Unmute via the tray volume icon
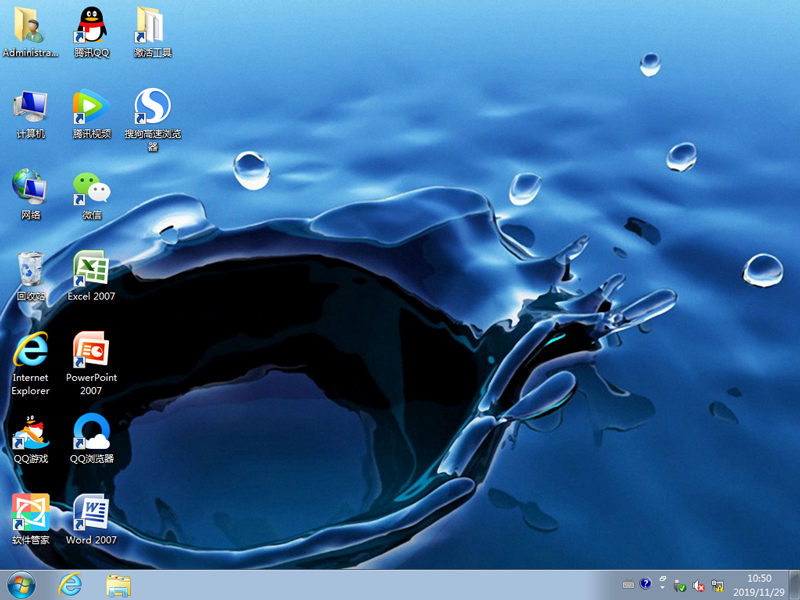The width and height of the screenshot is (800, 600). pyautogui.click(x=699, y=585)
